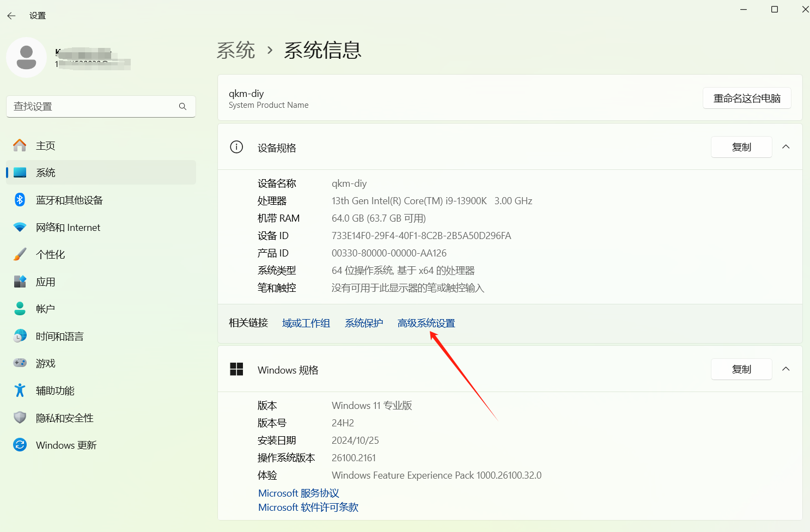This screenshot has width=810, height=532.
Task: Click the Windows Update sync icon
Action: tap(20, 445)
